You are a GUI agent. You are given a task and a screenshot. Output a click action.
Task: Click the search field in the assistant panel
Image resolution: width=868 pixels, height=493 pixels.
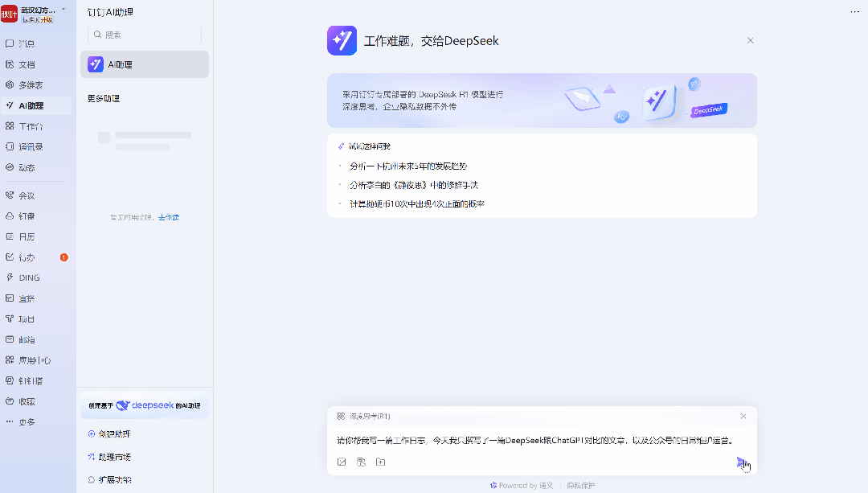click(145, 35)
